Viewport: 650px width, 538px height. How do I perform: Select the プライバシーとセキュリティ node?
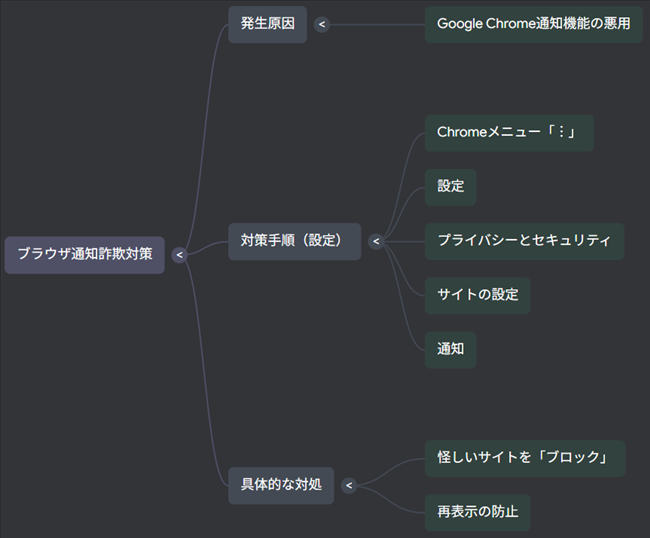[x=523, y=241]
